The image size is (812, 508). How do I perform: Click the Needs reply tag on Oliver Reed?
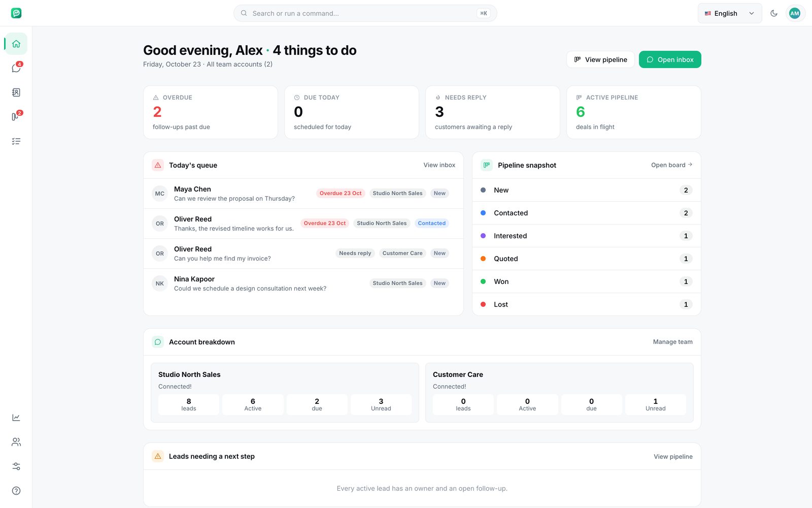(355, 253)
